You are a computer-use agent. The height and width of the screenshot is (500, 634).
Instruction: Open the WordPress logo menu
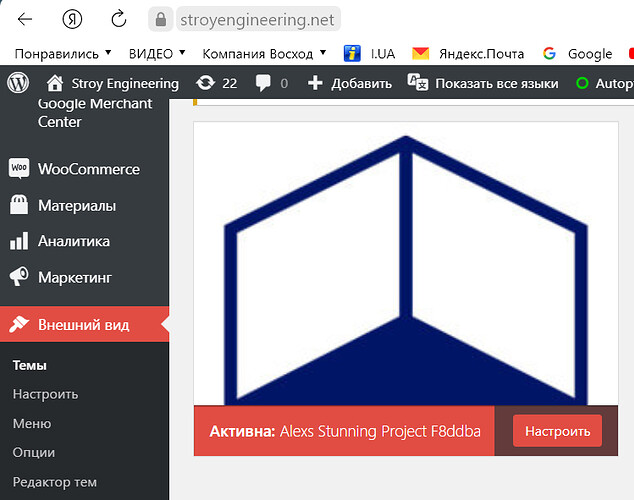click(18, 83)
